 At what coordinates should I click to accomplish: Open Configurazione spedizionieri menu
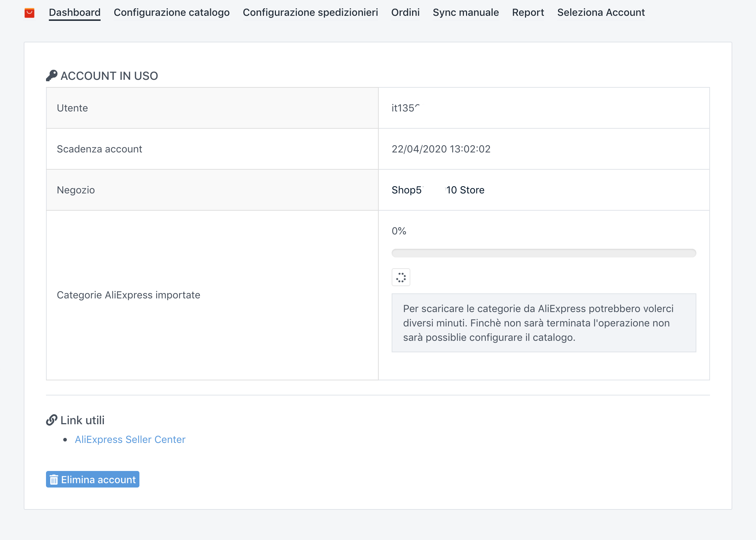(x=310, y=13)
